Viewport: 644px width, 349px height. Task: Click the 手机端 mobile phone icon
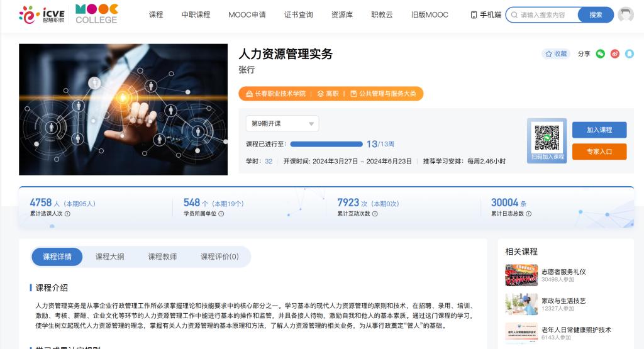[474, 15]
